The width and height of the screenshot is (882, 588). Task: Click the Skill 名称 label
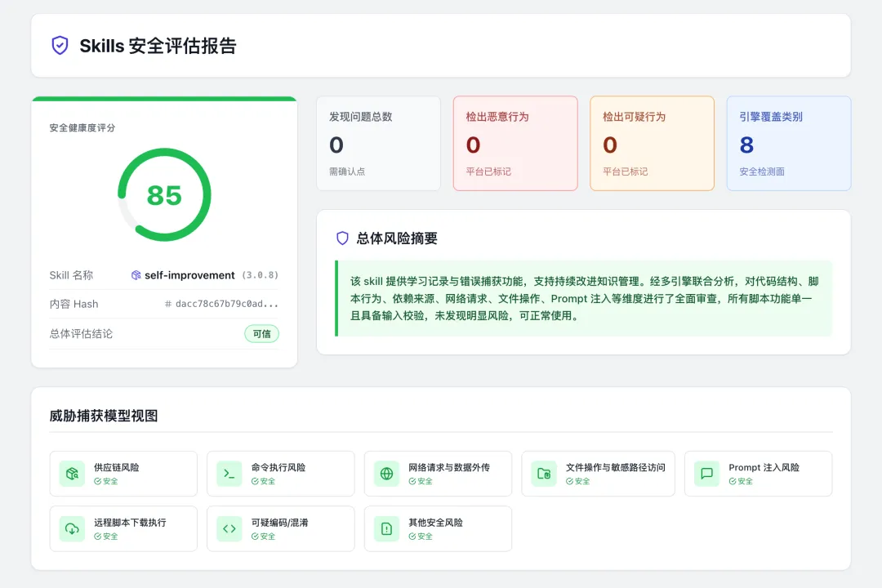click(71, 275)
